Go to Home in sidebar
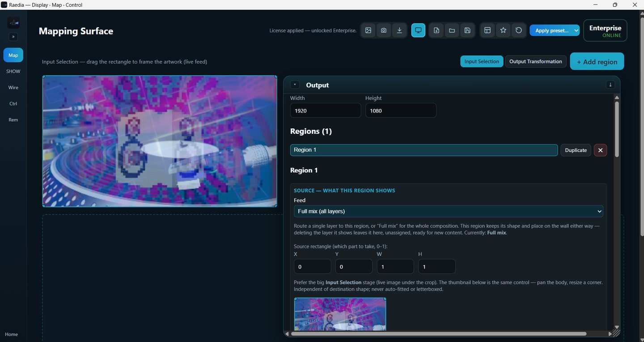644x342 pixels. coord(12,334)
